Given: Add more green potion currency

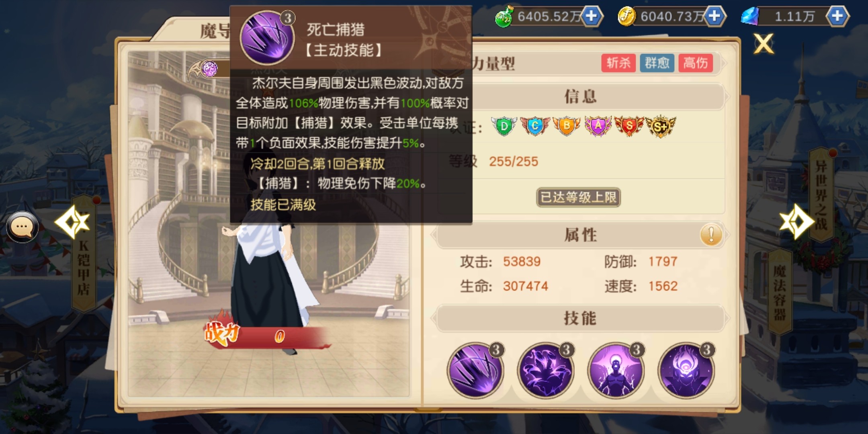Looking at the screenshot, I should click(591, 16).
